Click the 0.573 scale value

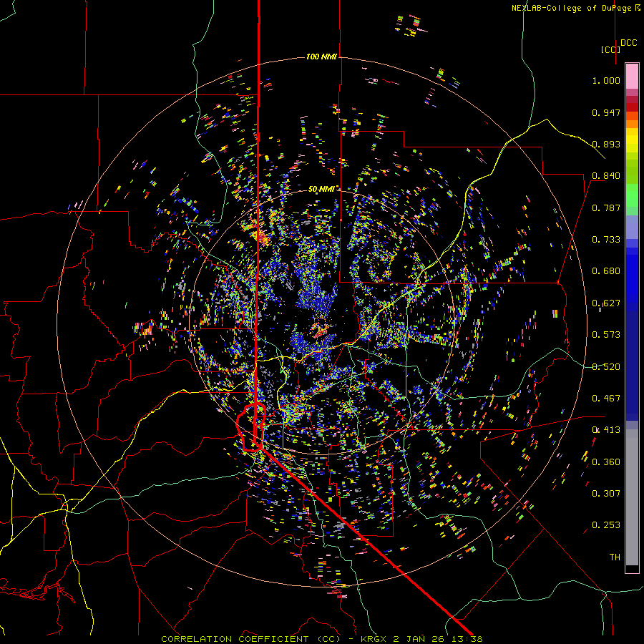click(x=606, y=335)
